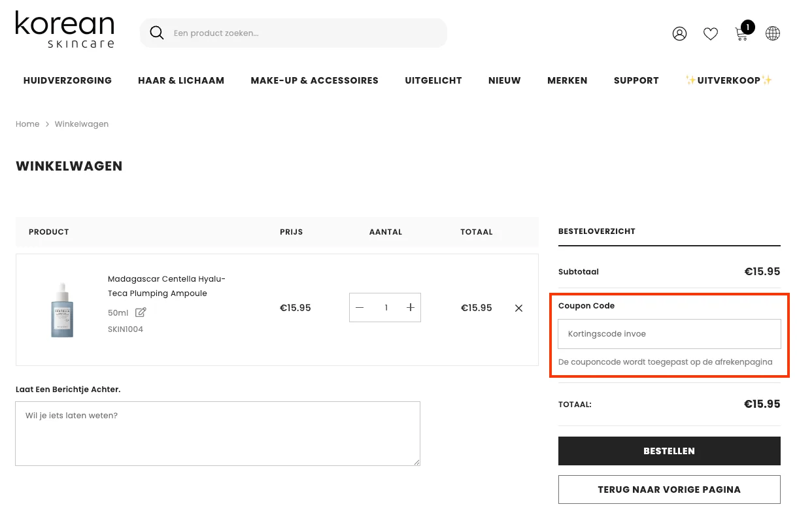
Task: Remove the Madagascar Centella item from cart
Action: click(518, 308)
